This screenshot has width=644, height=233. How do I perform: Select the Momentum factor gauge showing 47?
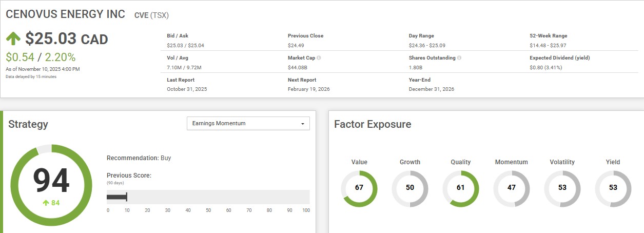tap(511, 188)
